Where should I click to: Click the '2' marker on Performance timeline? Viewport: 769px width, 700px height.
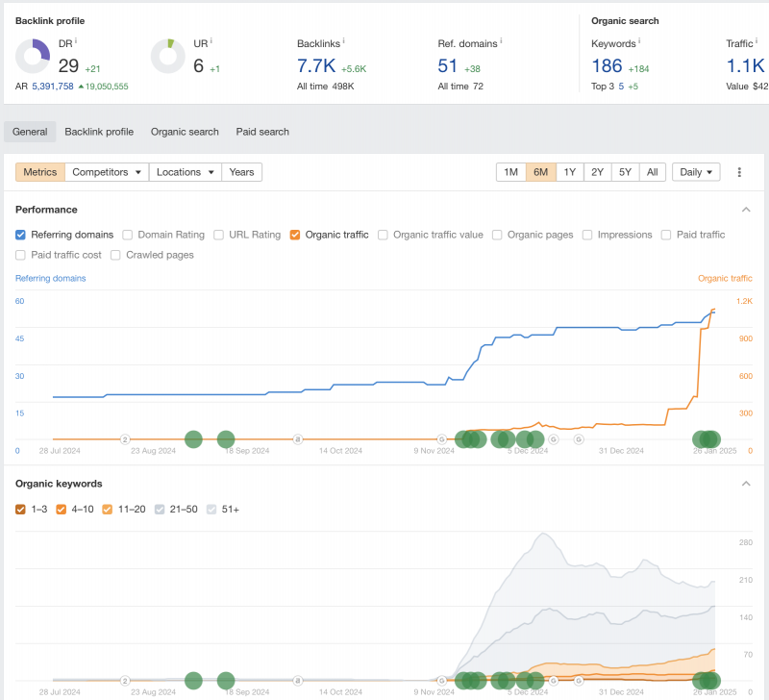125,439
